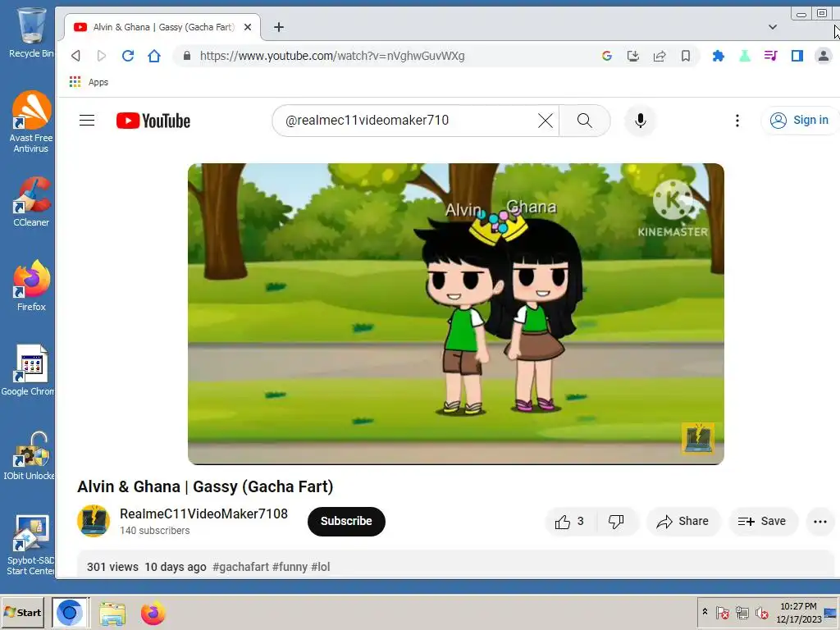Screen dimensions: 840x630
Task: Open the media control playlist icon
Action: point(771,56)
